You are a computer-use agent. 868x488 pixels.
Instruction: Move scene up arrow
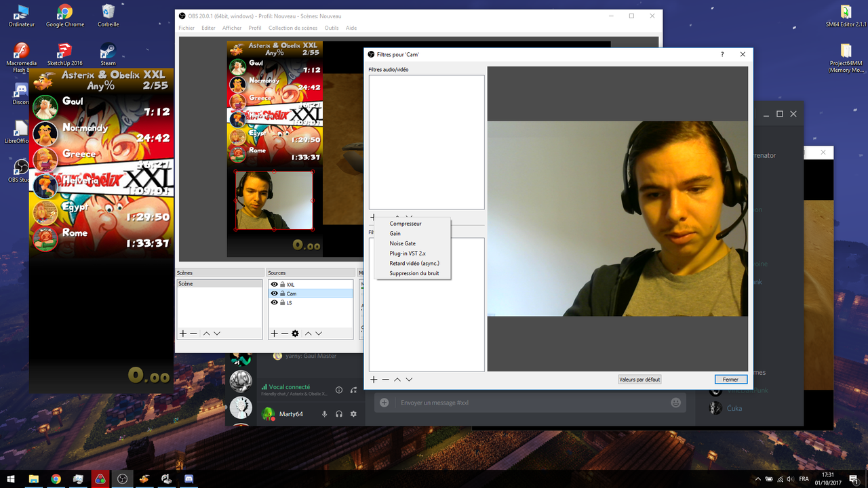click(x=206, y=333)
